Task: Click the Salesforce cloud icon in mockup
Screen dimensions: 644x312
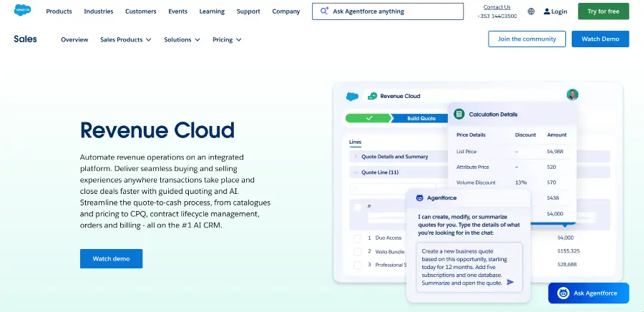Action: (352, 97)
